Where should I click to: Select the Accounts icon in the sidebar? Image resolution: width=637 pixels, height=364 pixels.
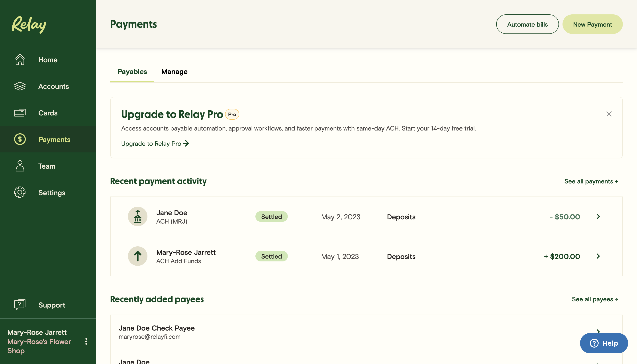[x=20, y=86]
